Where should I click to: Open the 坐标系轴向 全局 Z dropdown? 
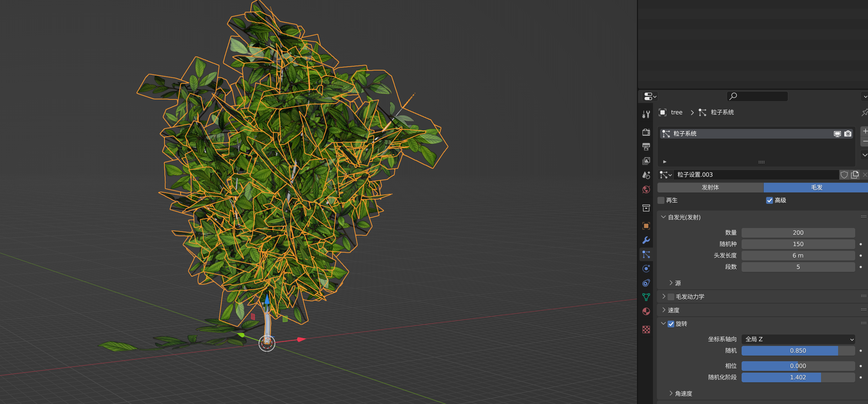click(798, 339)
